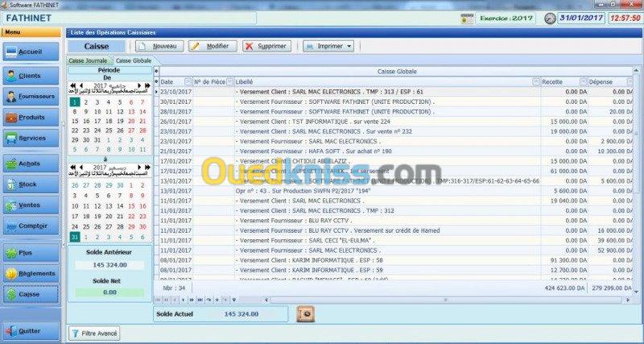
Task: Open the Accueil home section
Action: (x=31, y=52)
